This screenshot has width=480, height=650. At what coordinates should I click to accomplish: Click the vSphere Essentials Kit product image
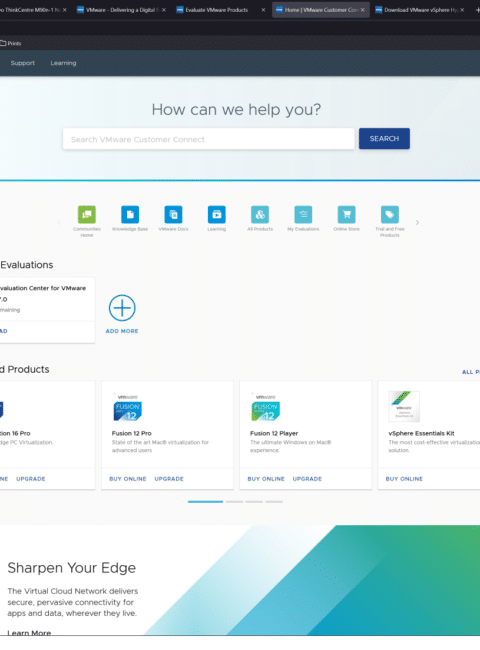[404, 406]
